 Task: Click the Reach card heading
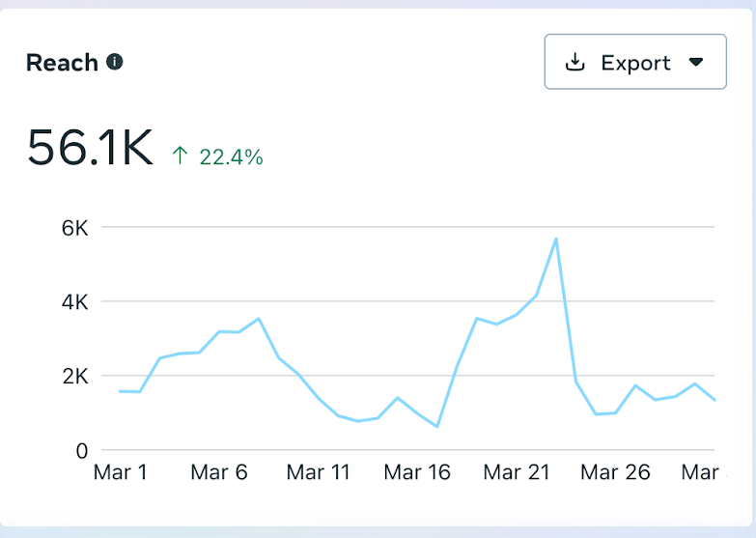coord(62,63)
